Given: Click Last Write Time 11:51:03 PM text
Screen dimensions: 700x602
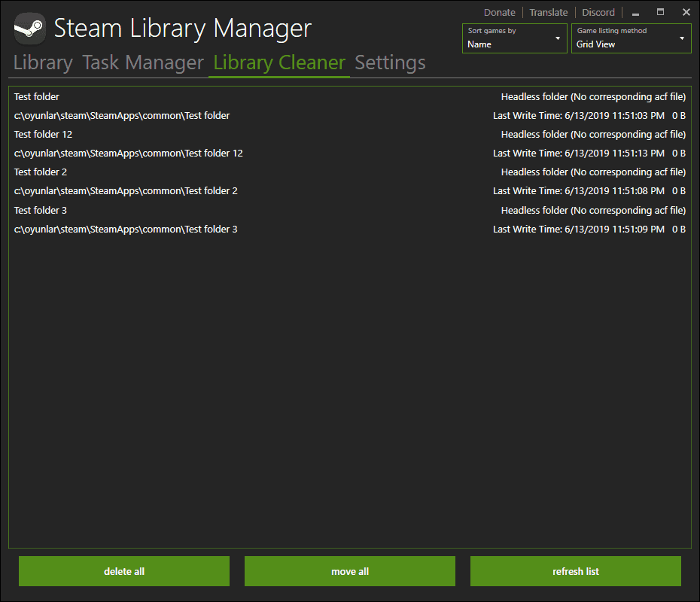Looking at the screenshot, I should point(579,116).
